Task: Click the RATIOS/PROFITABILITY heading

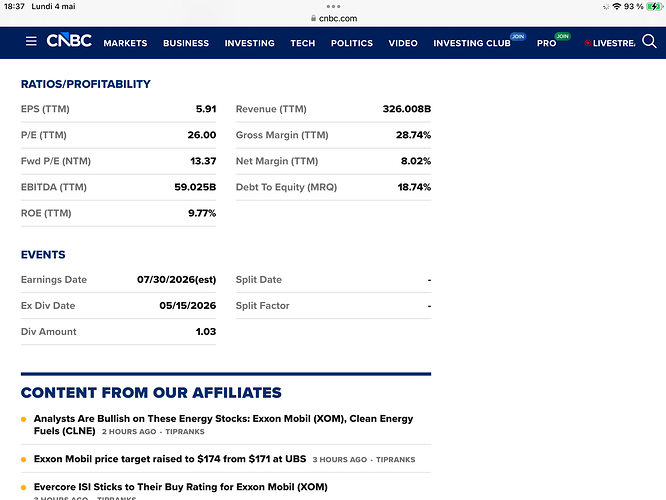Action: pos(86,84)
